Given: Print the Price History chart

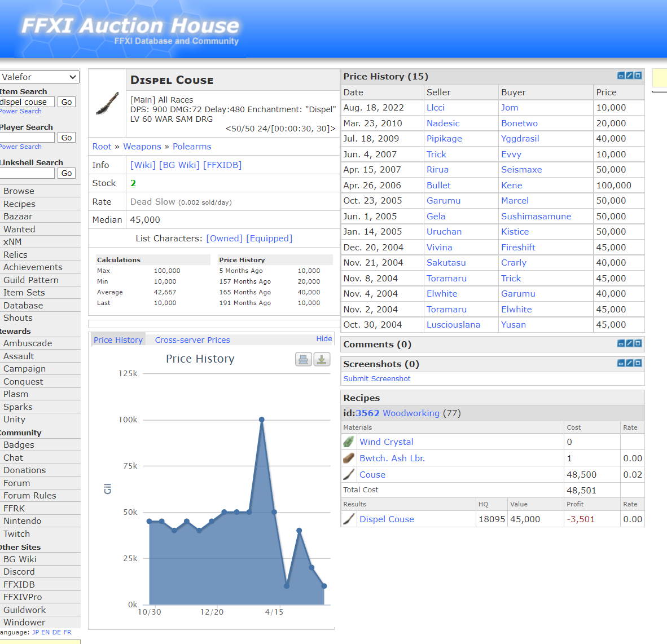Looking at the screenshot, I should pos(304,359).
